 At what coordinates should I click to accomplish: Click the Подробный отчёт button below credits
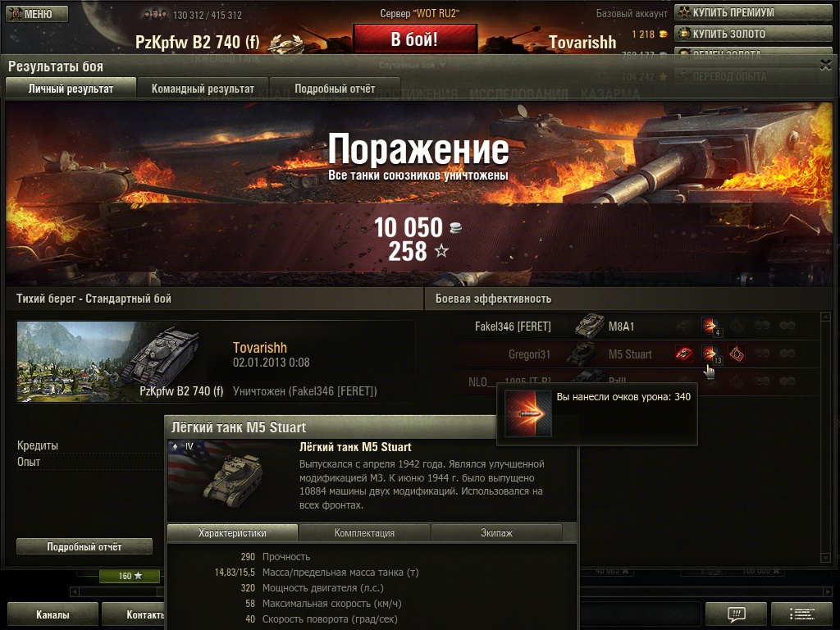click(x=84, y=546)
